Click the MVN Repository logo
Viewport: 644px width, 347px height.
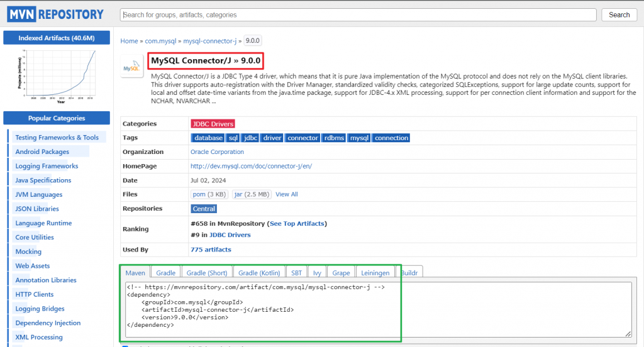pyautogui.click(x=55, y=14)
